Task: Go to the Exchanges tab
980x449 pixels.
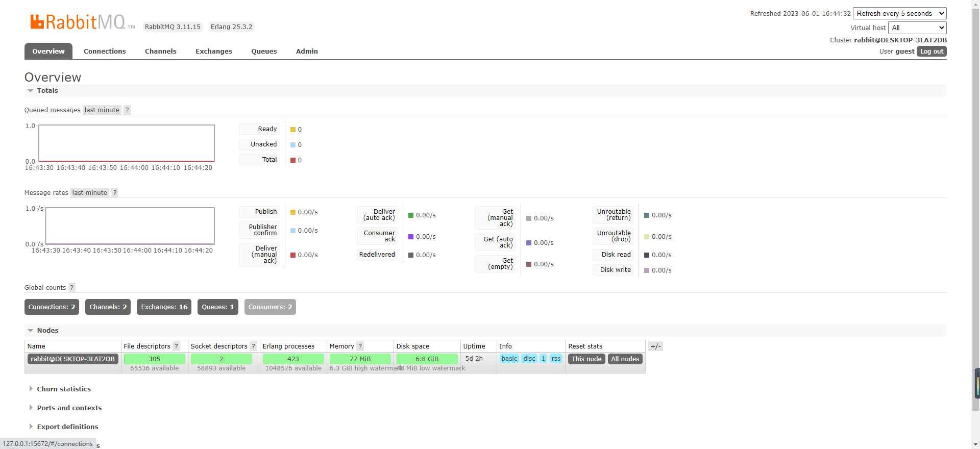Action: [x=213, y=52]
